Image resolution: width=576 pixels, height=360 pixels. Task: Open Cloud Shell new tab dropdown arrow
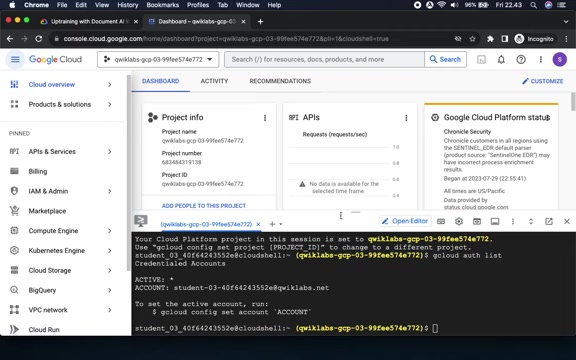pyautogui.click(x=281, y=224)
